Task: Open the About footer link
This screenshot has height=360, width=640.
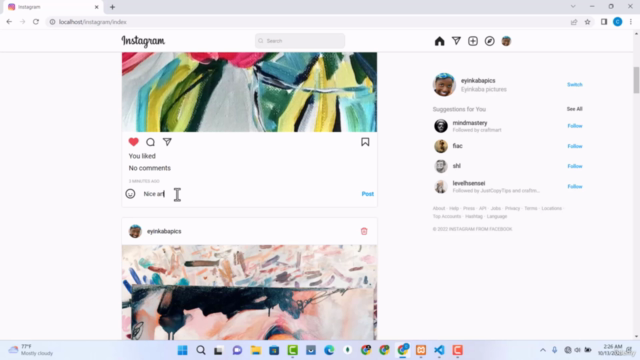Action: tap(439, 209)
